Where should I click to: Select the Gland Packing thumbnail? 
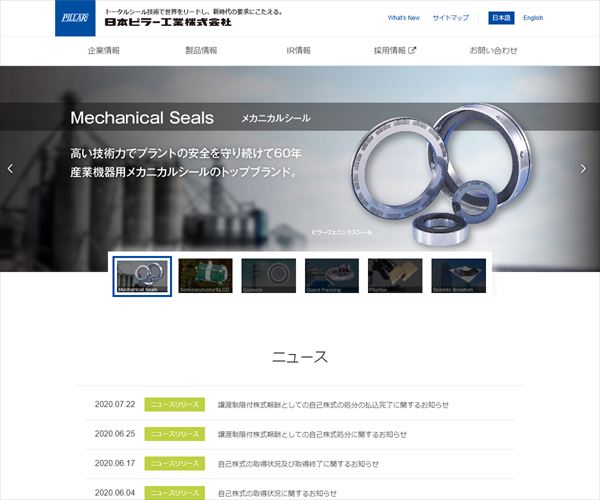(x=332, y=276)
